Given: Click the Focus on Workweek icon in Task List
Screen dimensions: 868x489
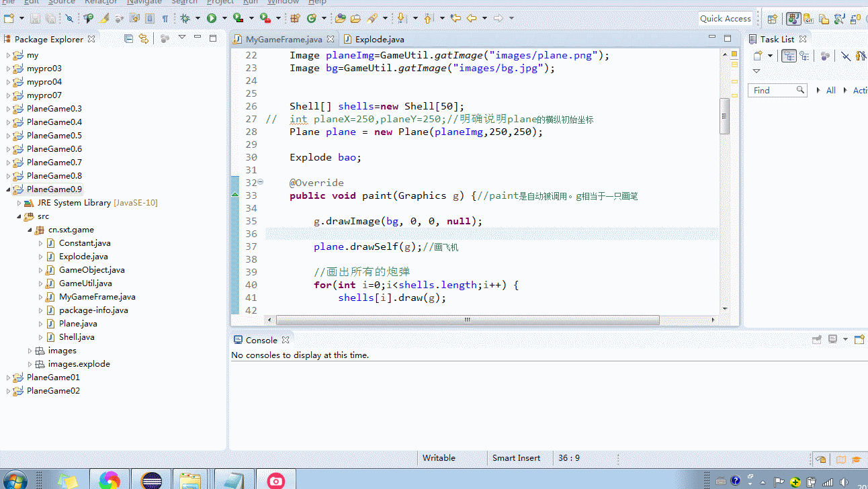Looking at the screenshot, I should (825, 56).
